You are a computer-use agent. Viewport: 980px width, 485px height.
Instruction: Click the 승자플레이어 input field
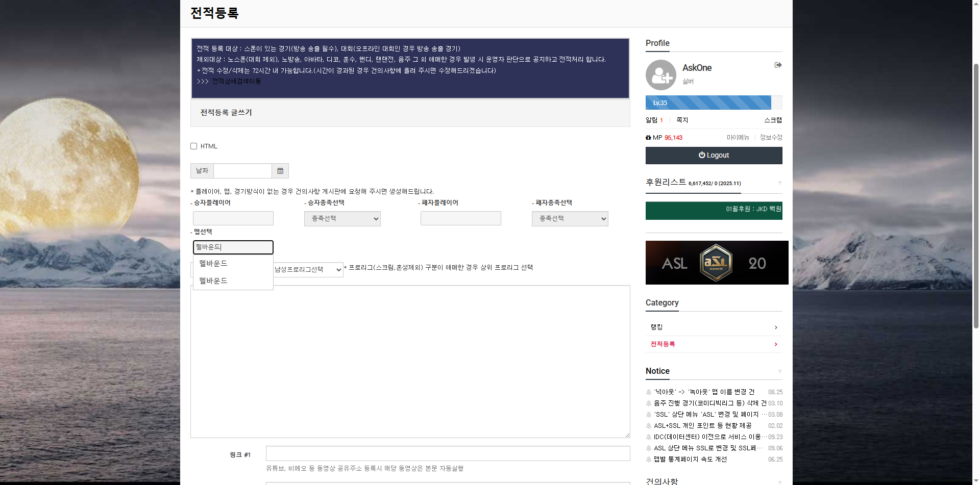click(233, 219)
